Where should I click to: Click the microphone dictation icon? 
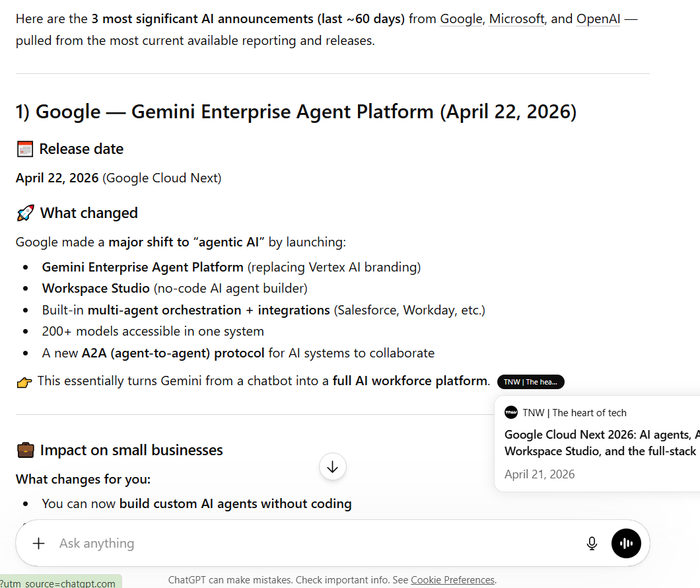pyautogui.click(x=592, y=543)
